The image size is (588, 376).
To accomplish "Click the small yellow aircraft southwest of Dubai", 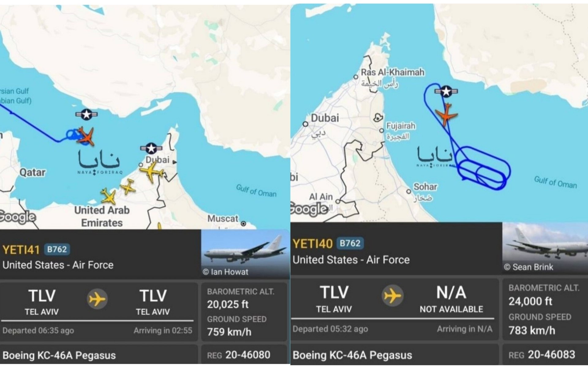I will tap(128, 186).
